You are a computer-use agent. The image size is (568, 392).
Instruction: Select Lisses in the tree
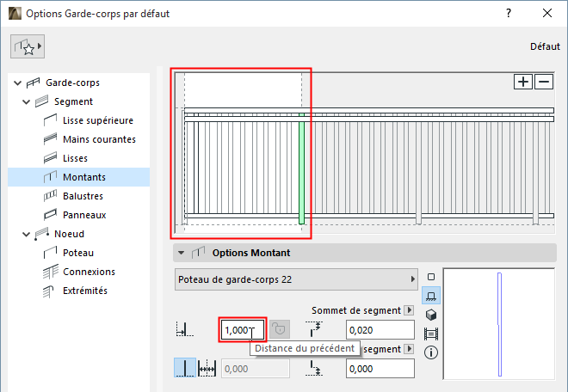[x=76, y=158]
